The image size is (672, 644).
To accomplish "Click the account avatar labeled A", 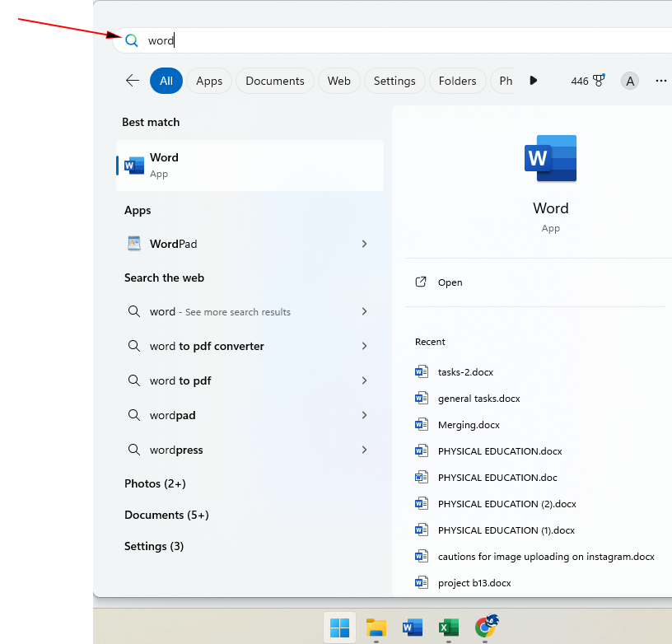I will coord(630,81).
